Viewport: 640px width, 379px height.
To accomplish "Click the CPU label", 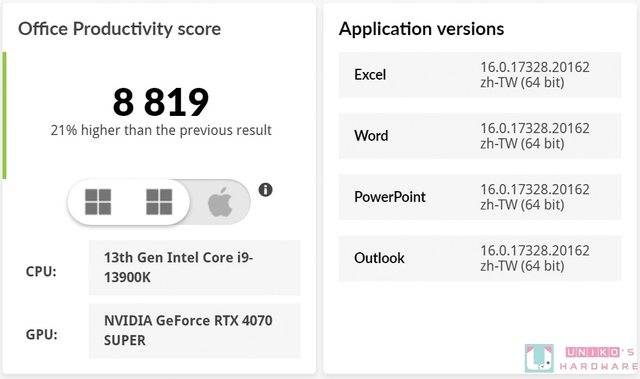I will click(41, 271).
